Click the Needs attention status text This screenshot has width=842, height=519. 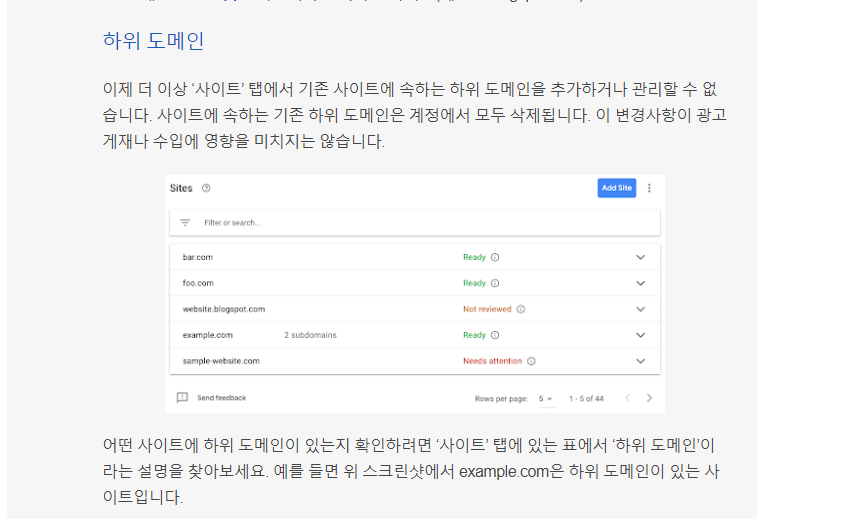point(492,361)
